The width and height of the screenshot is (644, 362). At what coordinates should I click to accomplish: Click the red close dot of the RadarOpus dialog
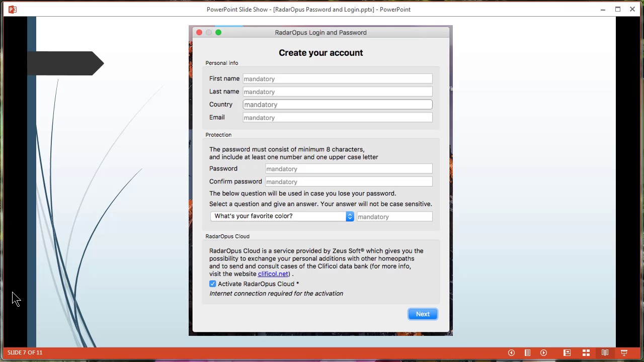[199, 32]
